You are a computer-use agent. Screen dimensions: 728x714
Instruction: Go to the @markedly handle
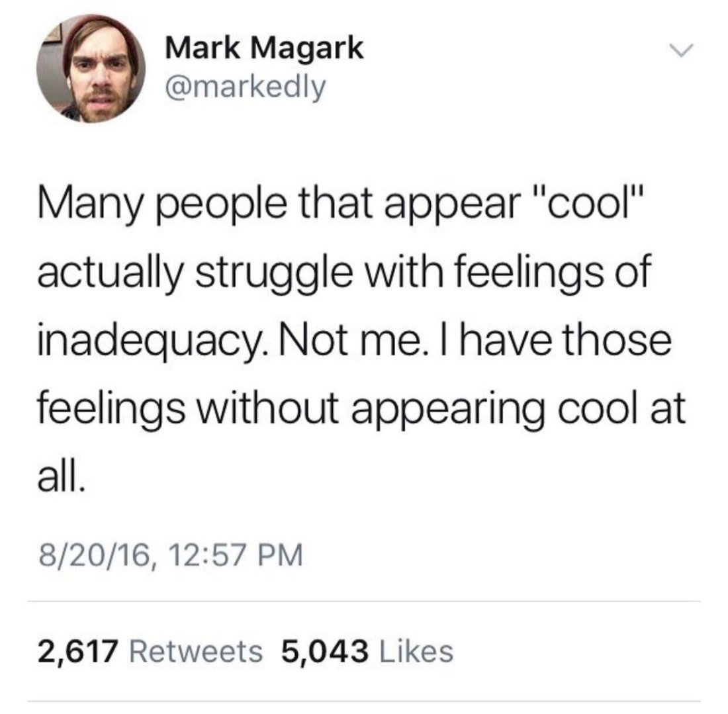coord(246,87)
